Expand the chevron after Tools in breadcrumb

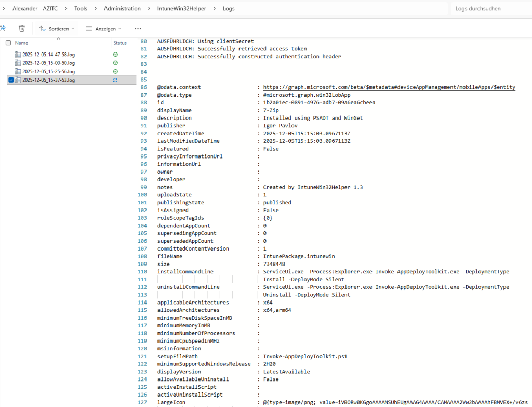(x=96, y=9)
